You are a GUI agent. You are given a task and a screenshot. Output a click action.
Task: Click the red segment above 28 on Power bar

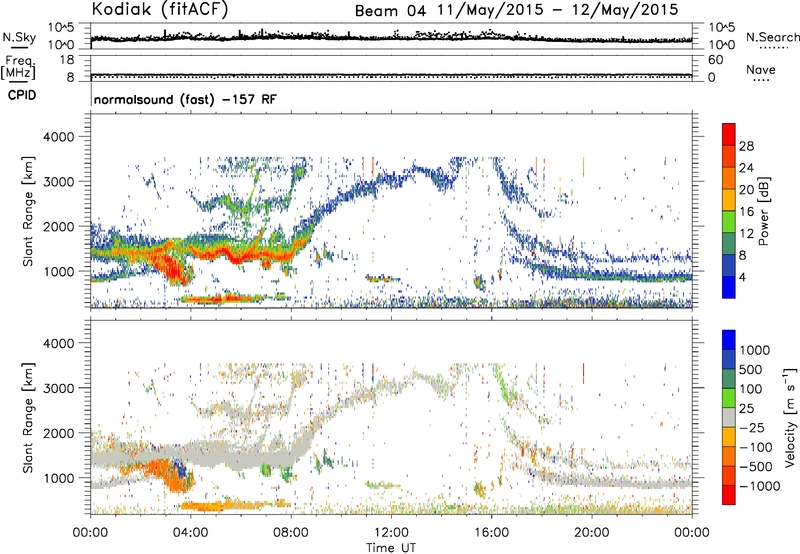tap(729, 135)
